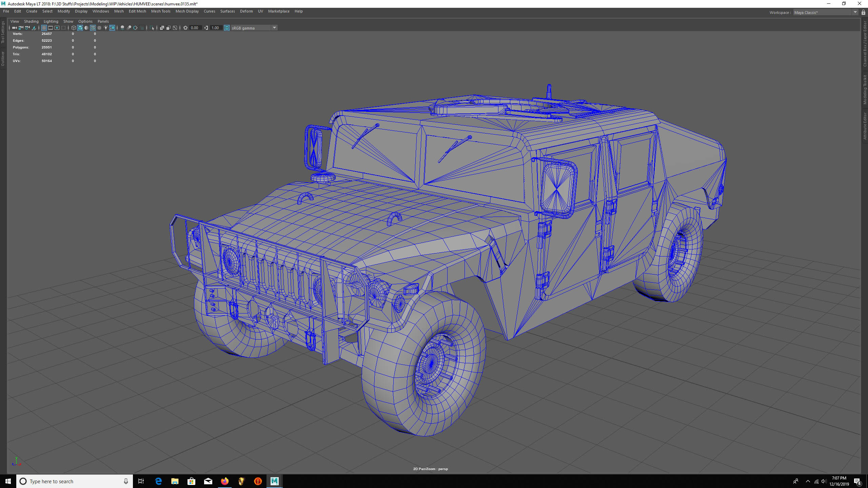Image resolution: width=868 pixels, height=488 pixels.
Task: Click the Select Camera icon in panel toolbar
Action: (14, 28)
